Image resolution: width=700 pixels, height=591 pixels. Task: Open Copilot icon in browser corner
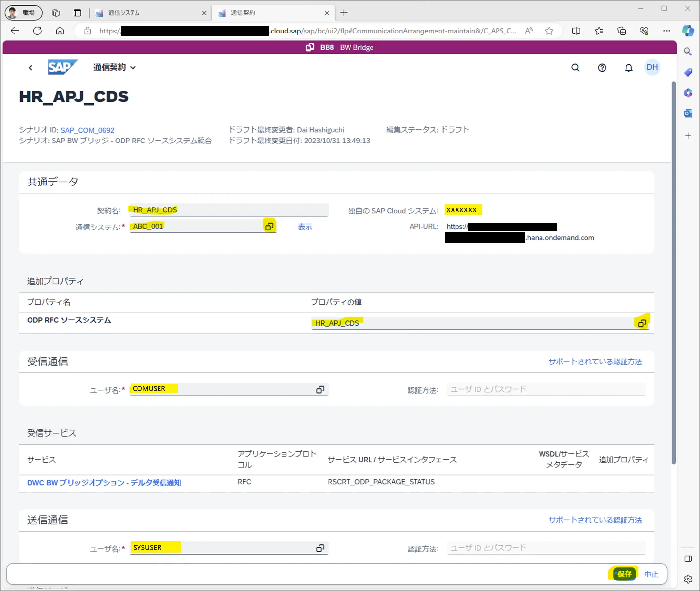688,31
